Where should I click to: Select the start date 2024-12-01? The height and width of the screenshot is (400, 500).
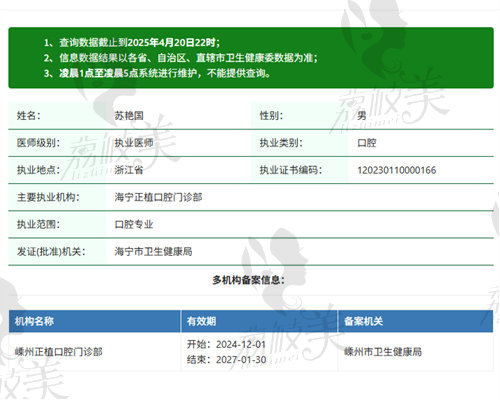pos(241,344)
